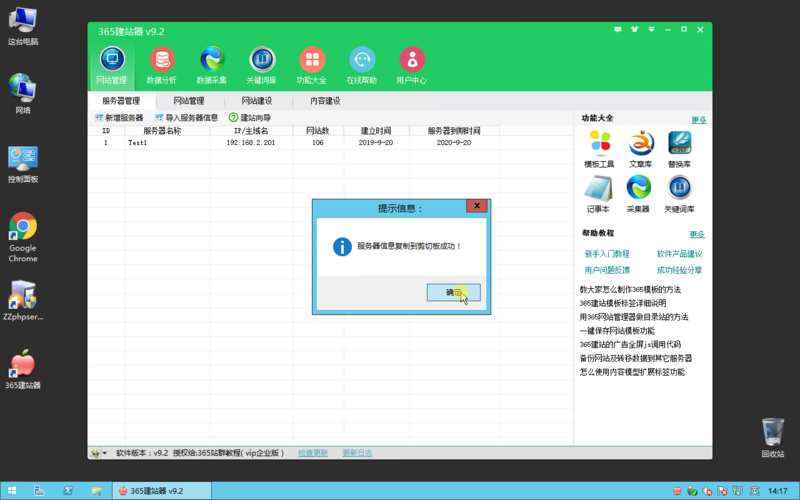The height and width of the screenshot is (500, 800).
Task: Click 新增服务器 toolbar button
Action: click(x=119, y=118)
